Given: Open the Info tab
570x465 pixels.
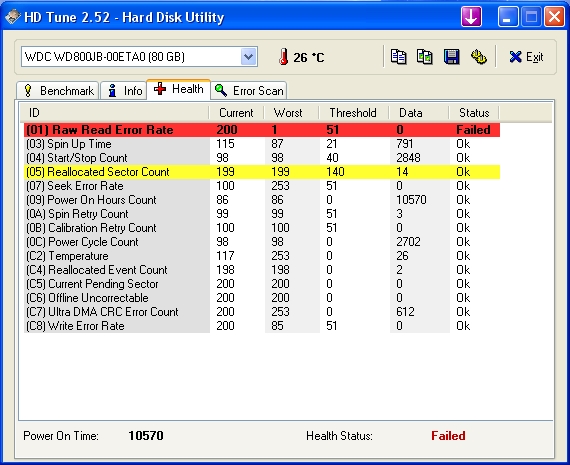Looking at the screenshot, I should point(124,91).
